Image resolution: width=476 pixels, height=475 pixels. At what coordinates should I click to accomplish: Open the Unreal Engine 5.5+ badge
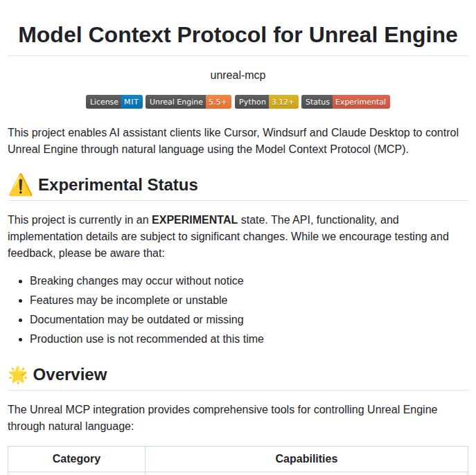[x=188, y=102]
